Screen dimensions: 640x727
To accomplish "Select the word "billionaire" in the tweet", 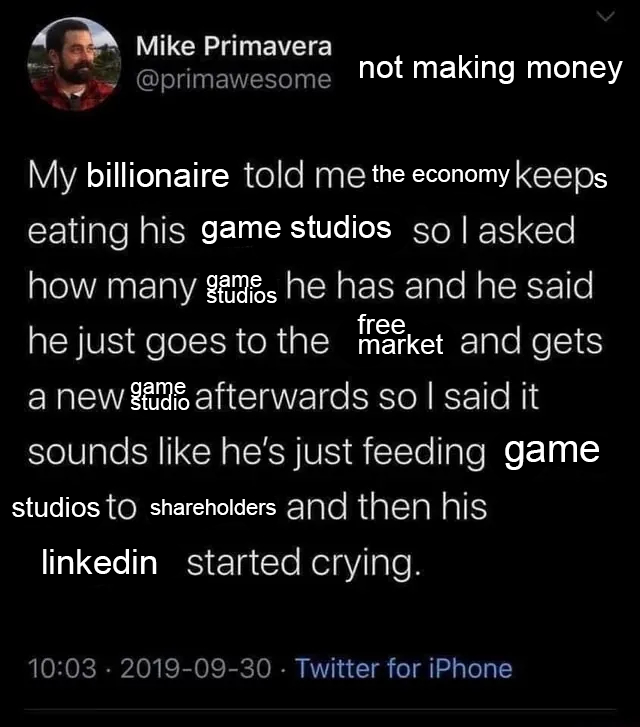I will point(158,178).
